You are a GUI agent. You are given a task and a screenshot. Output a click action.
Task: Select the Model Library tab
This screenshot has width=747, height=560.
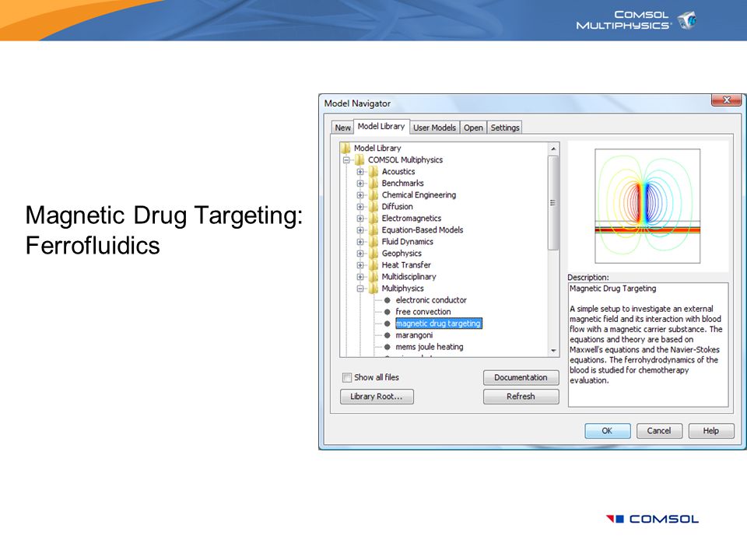(x=381, y=126)
